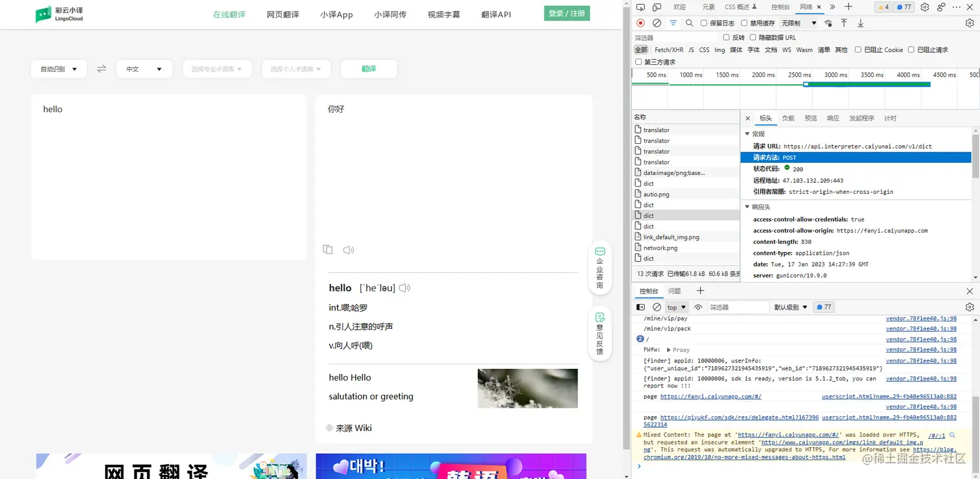Click the LingoCloud logo
980x479 pixels.
[x=60, y=14]
